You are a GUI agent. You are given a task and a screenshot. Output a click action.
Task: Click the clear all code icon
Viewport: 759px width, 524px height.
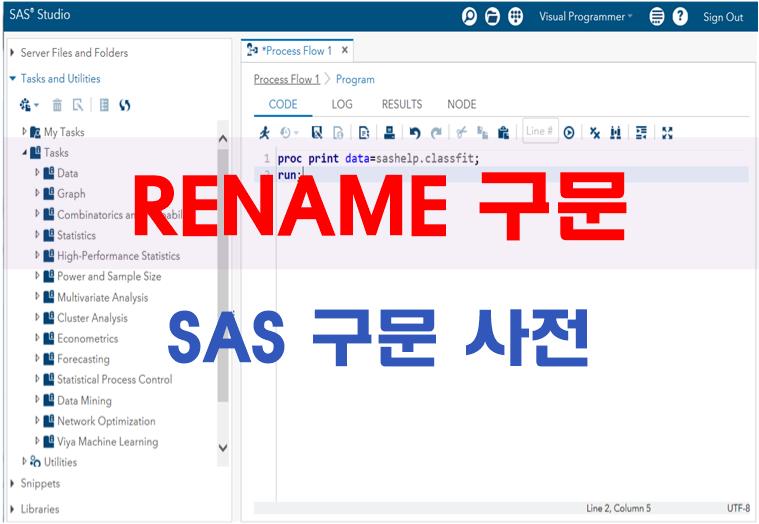595,132
